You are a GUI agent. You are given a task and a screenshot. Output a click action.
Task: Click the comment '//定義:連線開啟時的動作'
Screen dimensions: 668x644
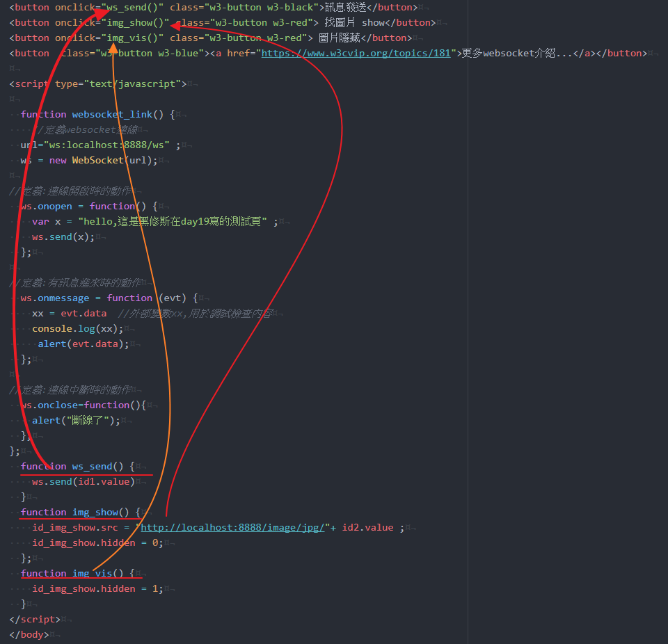tap(70, 191)
